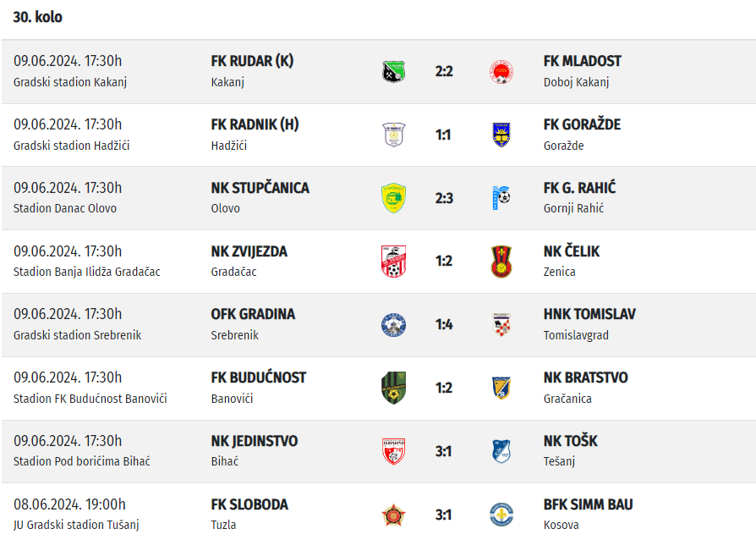Click the BFK Simm Bau club crest
Viewport: 756px width, 540px height.
tap(501, 515)
